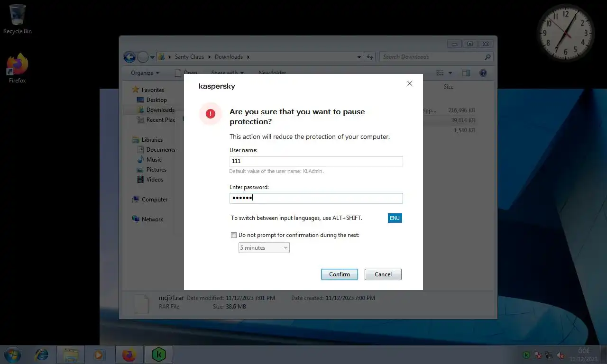Click the muted volume tray icon

click(x=561, y=355)
